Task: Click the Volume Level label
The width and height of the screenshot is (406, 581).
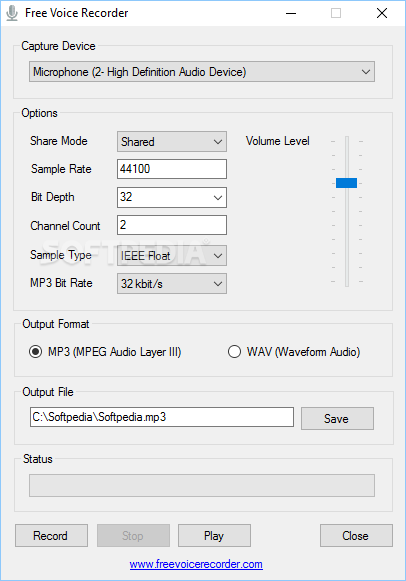Action: [x=277, y=141]
